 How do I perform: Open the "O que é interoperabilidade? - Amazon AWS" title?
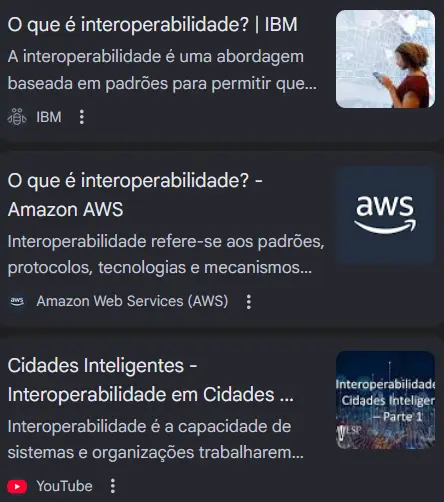coord(135,195)
